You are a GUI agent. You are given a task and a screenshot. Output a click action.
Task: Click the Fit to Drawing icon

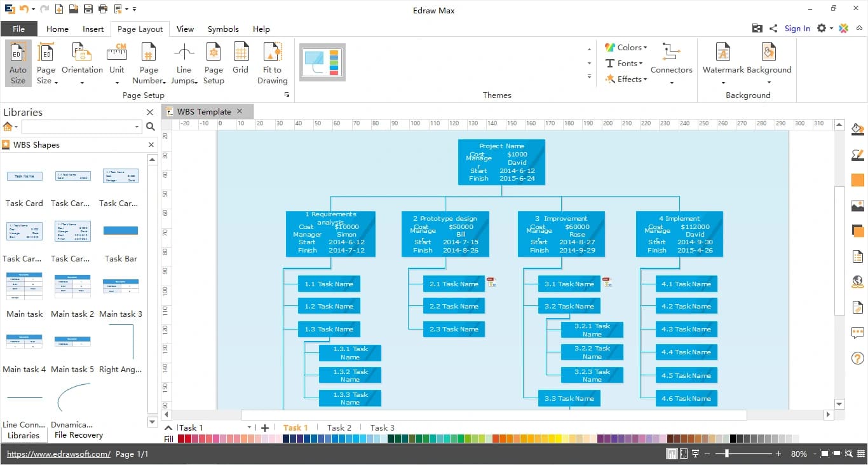coord(272,64)
